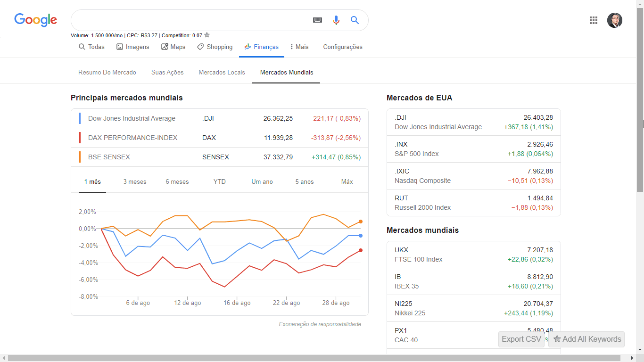
Task: Open Configurações menu
Action: click(343, 47)
